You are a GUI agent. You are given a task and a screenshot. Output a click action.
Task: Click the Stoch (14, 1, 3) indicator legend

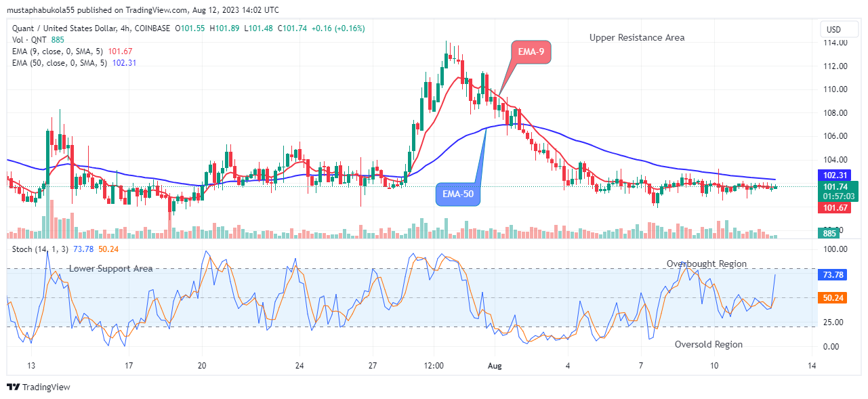pos(40,249)
